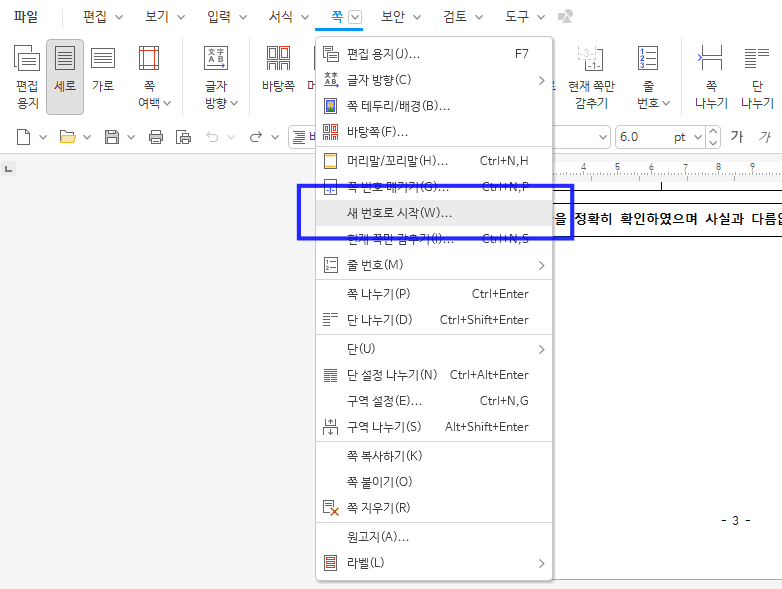Open 글자 방향(C) submenu
The image size is (782, 589).
[x=434, y=80]
